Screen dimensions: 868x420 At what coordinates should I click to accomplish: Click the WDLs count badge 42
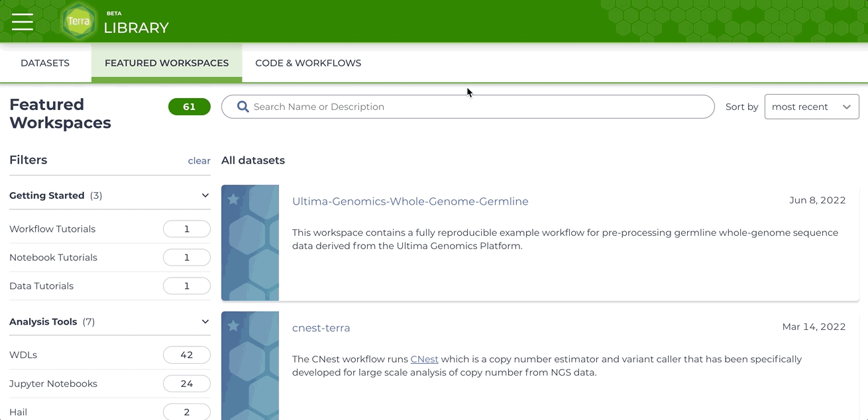[187, 355]
